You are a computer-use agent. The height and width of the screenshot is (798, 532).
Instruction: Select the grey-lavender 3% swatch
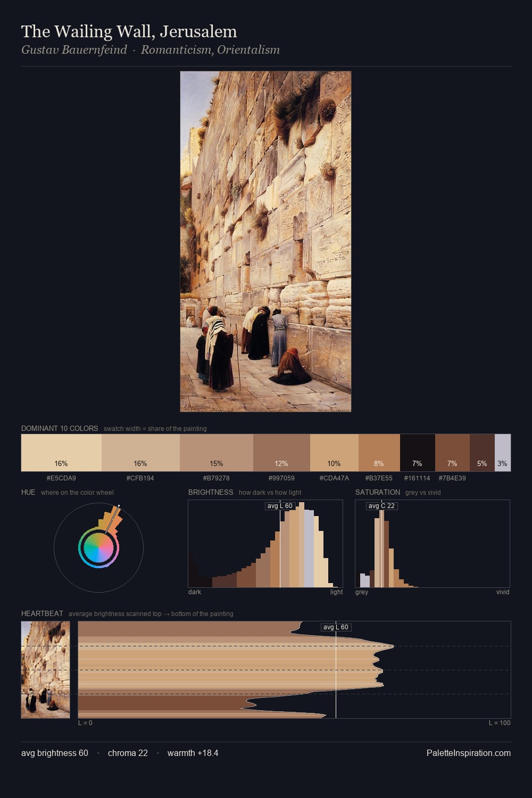pos(503,453)
